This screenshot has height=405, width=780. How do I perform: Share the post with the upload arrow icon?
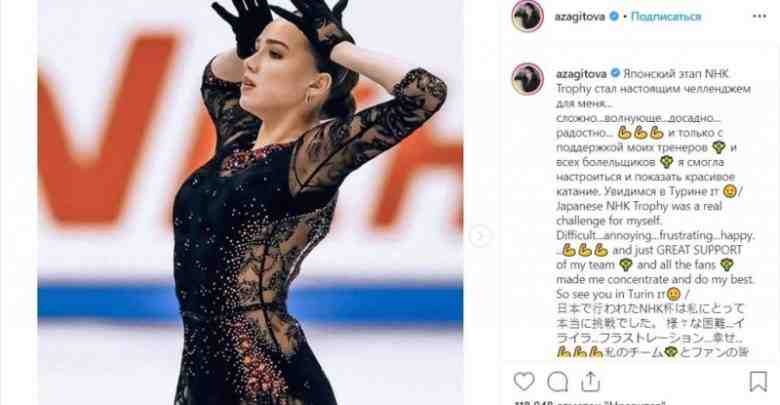pos(590,382)
